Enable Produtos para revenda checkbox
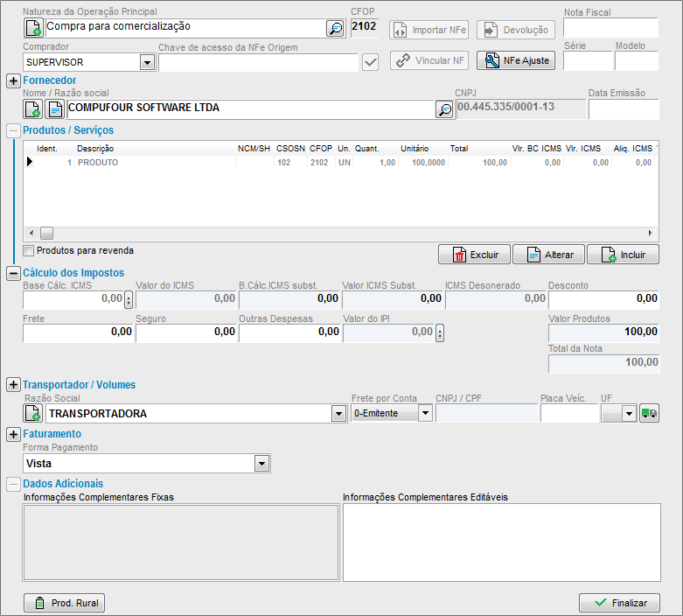 tap(29, 250)
